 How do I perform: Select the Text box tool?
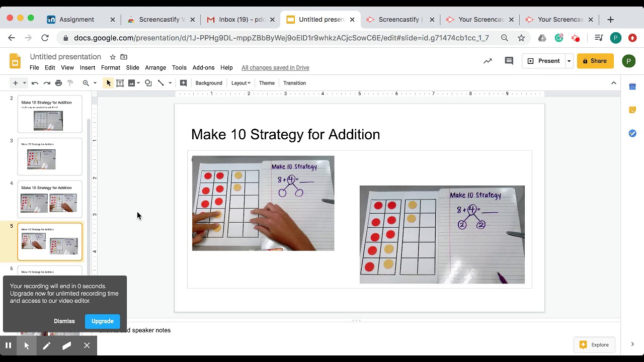click(120, 83)
